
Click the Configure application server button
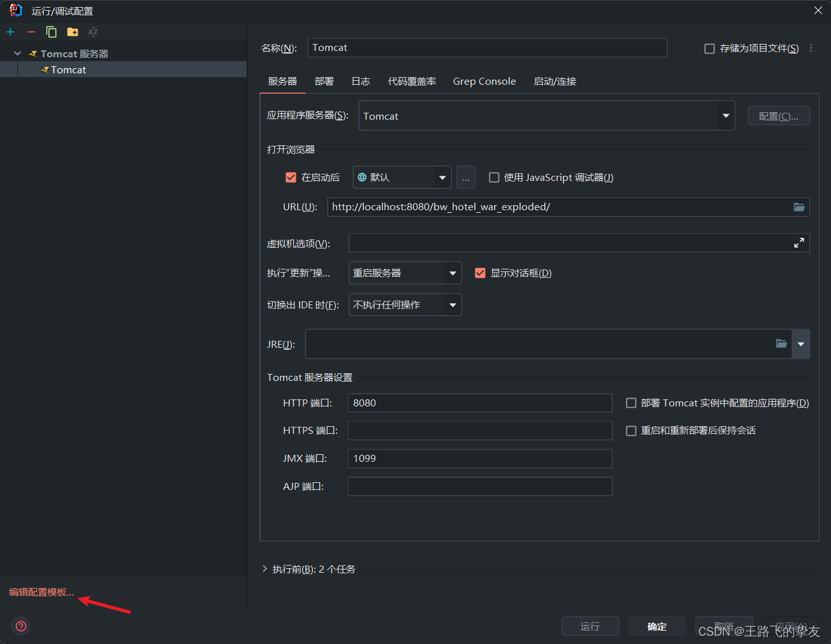[x=779, y=116]
